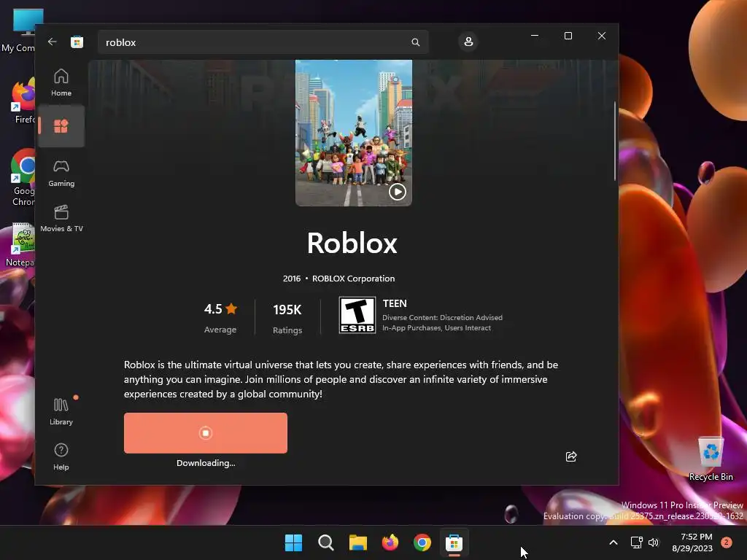This screenshot has height=560, width=747.
Task: Click the Roblox title heading
Action: pyautogui.click(x=352, y=243)
